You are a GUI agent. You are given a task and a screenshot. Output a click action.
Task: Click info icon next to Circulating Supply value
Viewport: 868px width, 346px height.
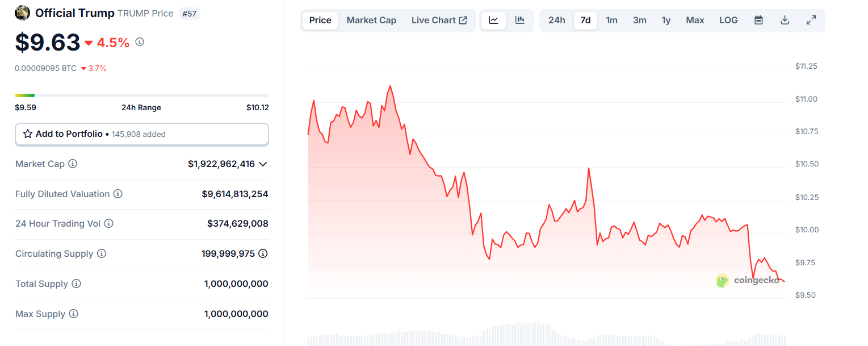pos(263,253)
